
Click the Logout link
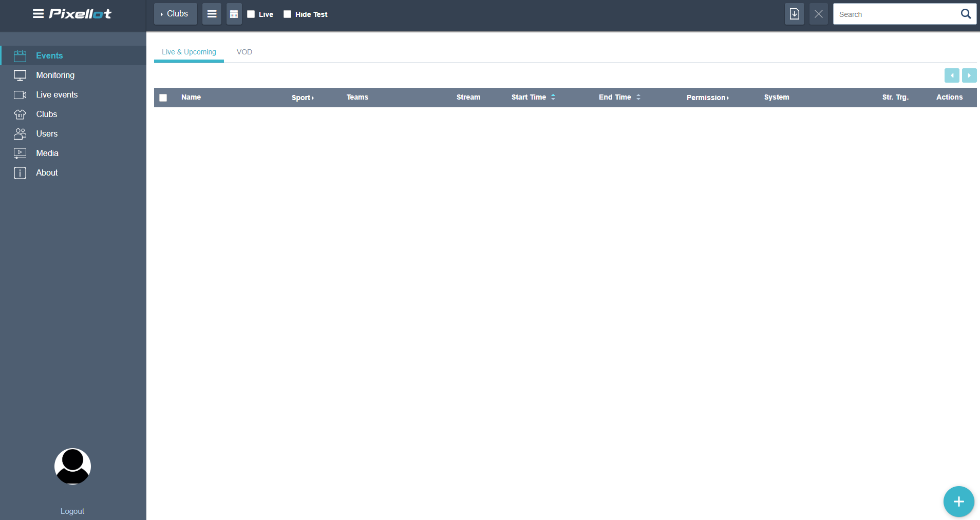click(72, 511)
